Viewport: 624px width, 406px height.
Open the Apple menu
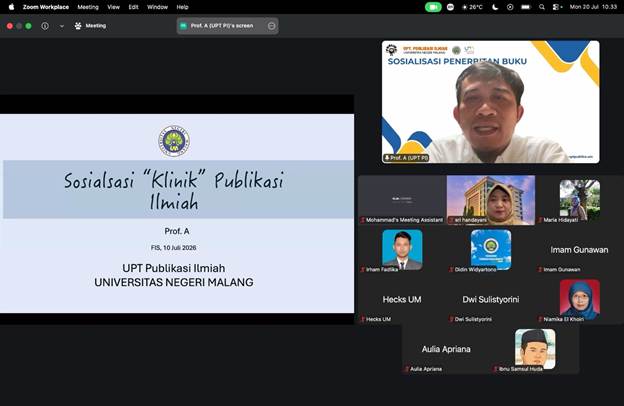point(11,7)
